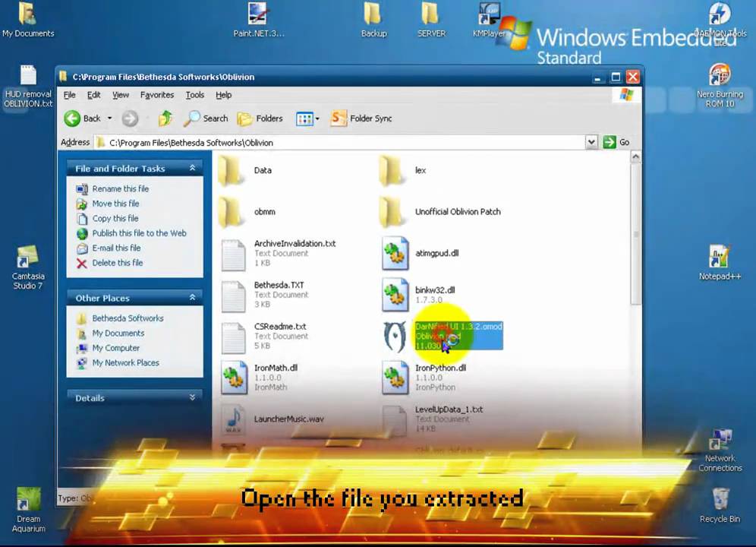Select DarNified UI 1.3.2.omod file
This screenshot has height=547, width=756.
point(443,336)
